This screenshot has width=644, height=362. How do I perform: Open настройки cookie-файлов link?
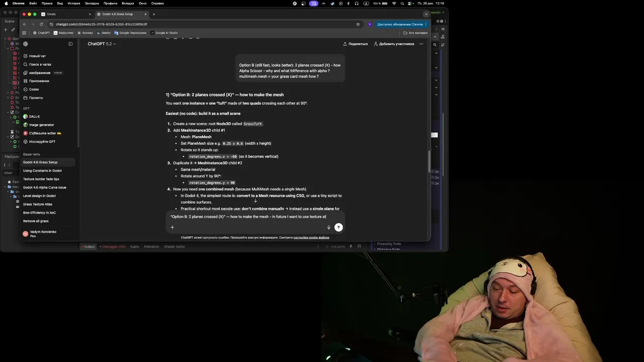click(x=311, y=237)
